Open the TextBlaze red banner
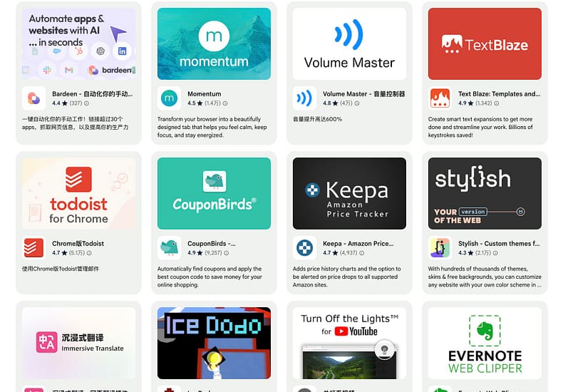This screenshot has height=392, width=563. (485, 43)
